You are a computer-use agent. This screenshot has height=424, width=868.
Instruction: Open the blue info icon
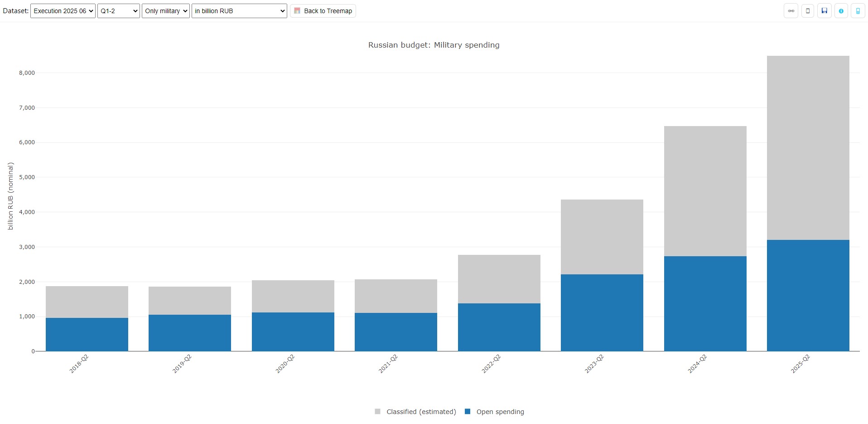point(841,11)
